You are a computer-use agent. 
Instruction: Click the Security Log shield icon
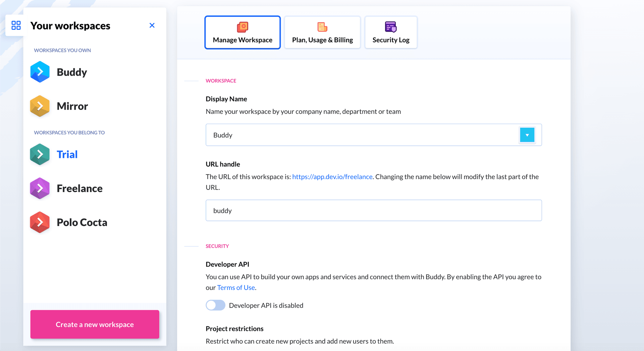pos(391,27)
